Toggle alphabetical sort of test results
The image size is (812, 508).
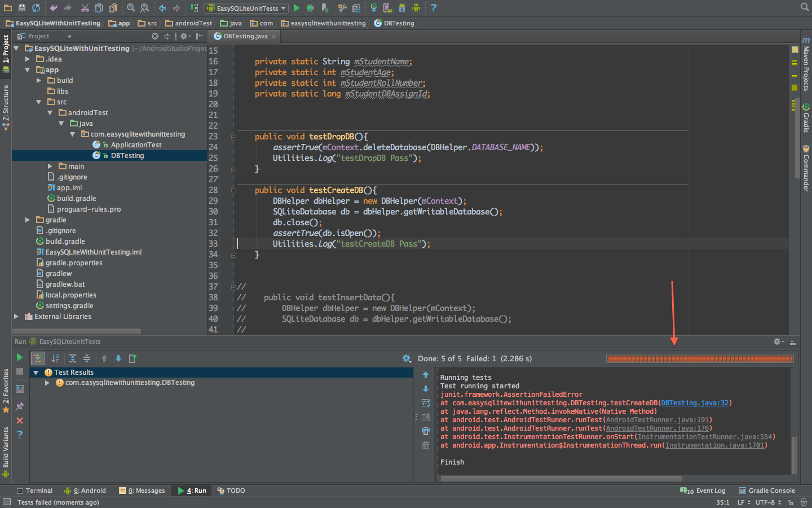(55, 358)
